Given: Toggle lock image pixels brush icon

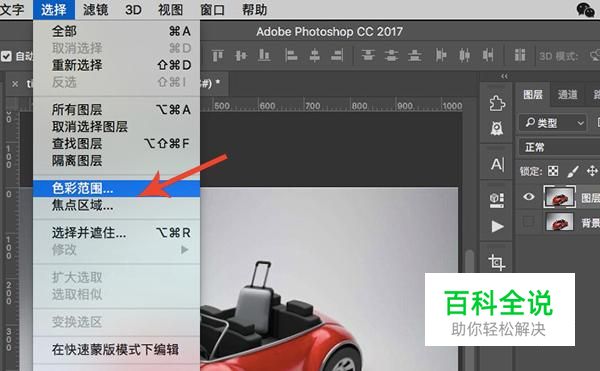Looking at the screenshot, I should coord(572,171).
